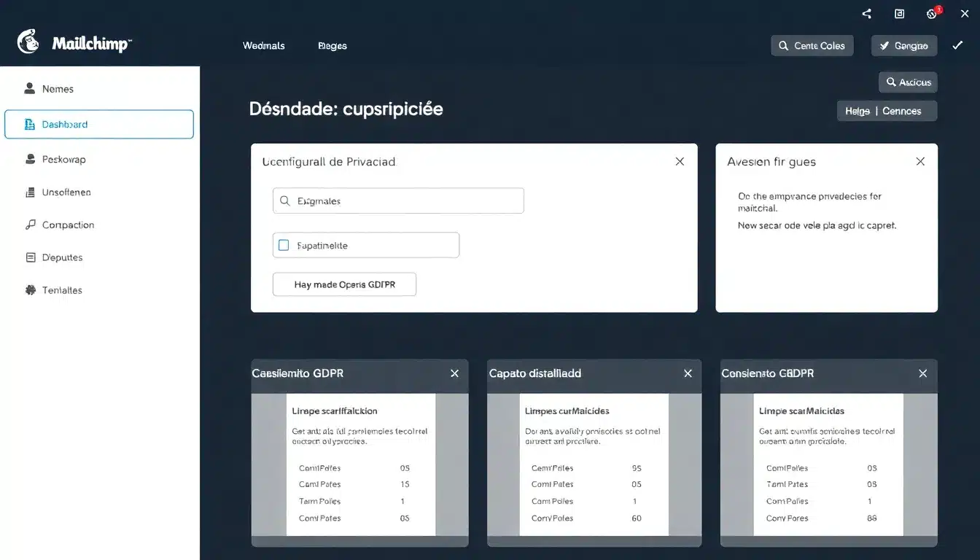Select the Bleges menu item

click(x=332, y=45)
